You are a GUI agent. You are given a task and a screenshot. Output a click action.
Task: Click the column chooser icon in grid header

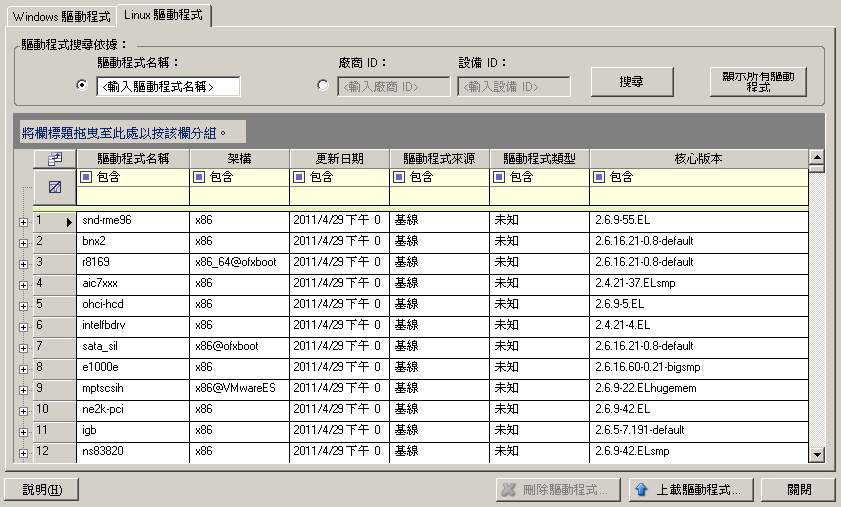tap(55, 158)
